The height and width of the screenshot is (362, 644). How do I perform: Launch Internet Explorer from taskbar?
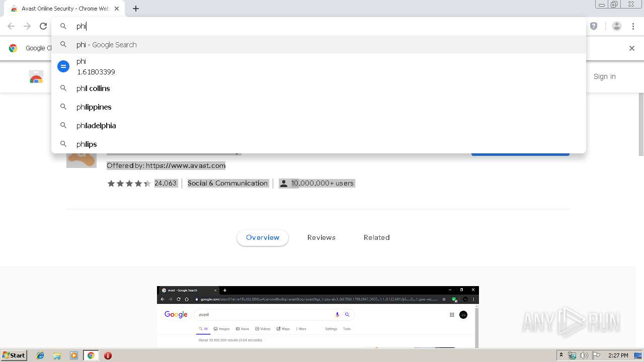40,355
